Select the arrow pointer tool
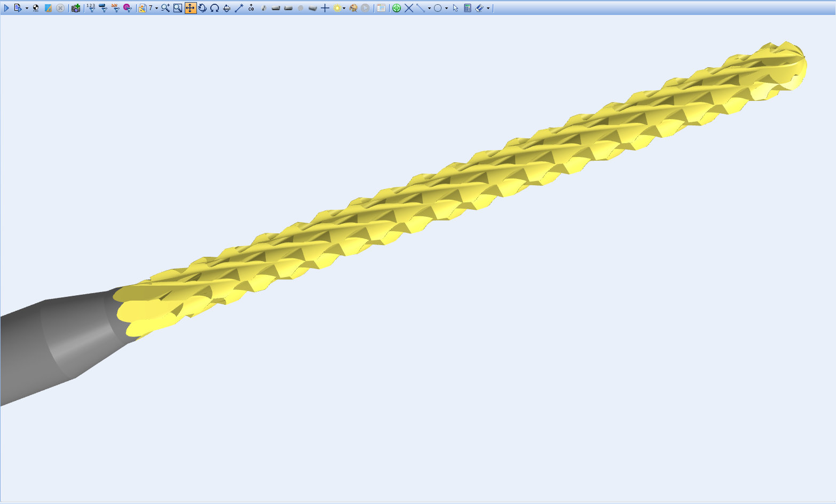 455,8
